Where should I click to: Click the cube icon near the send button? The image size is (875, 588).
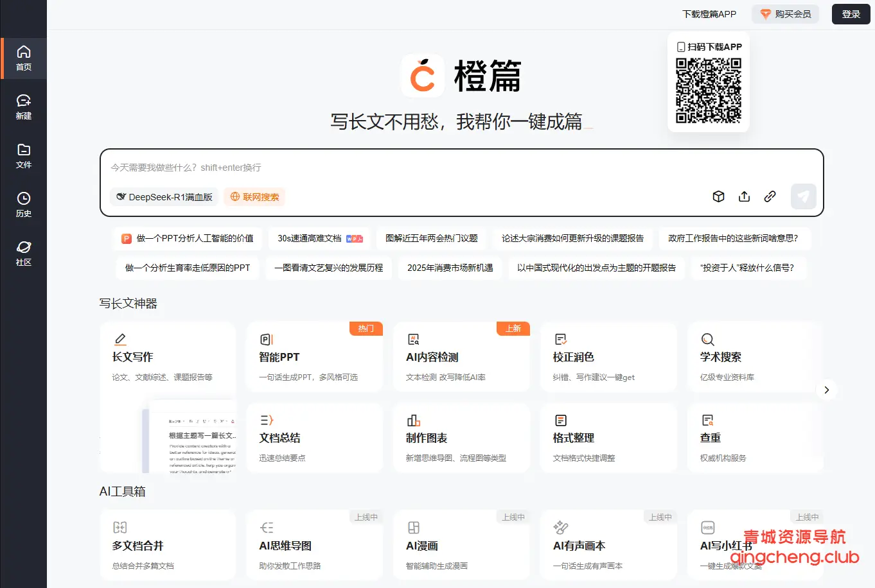point(718,196)
